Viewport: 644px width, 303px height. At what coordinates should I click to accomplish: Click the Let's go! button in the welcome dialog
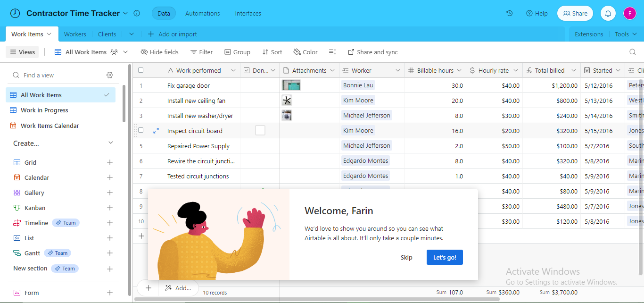click(444, 257)
